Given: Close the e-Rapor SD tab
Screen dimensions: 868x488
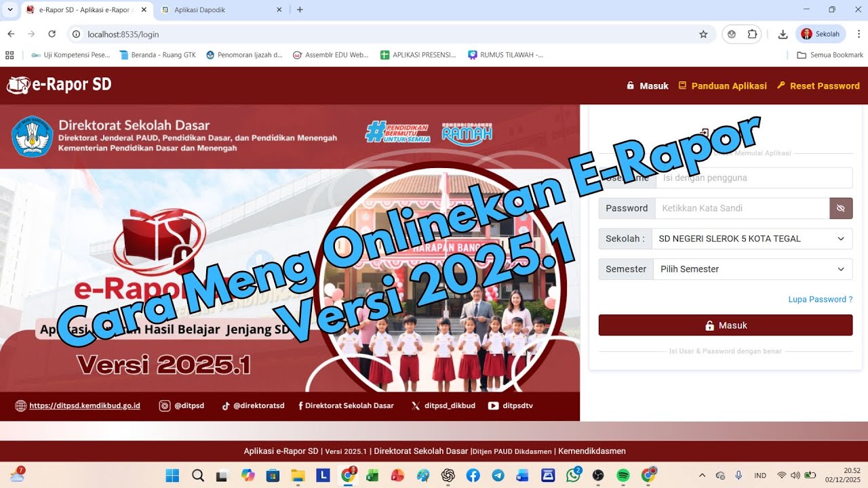Looking at the screenshot, I should coord(144,9).
